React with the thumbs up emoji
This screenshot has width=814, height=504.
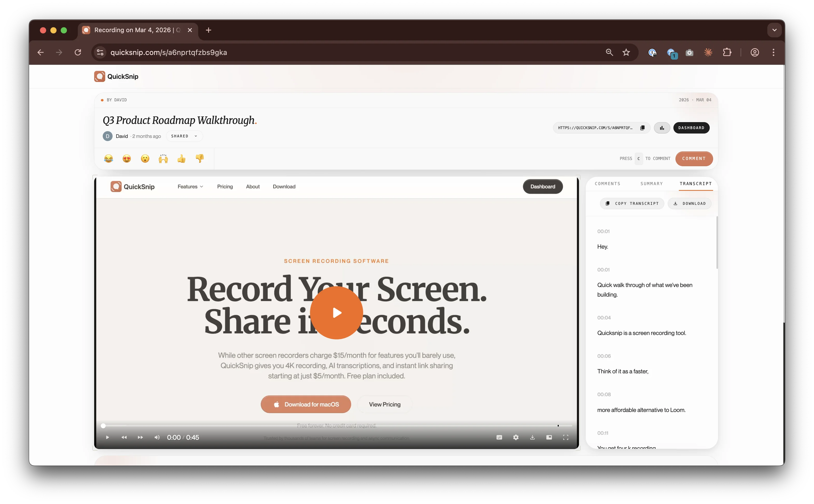point(181,159)
